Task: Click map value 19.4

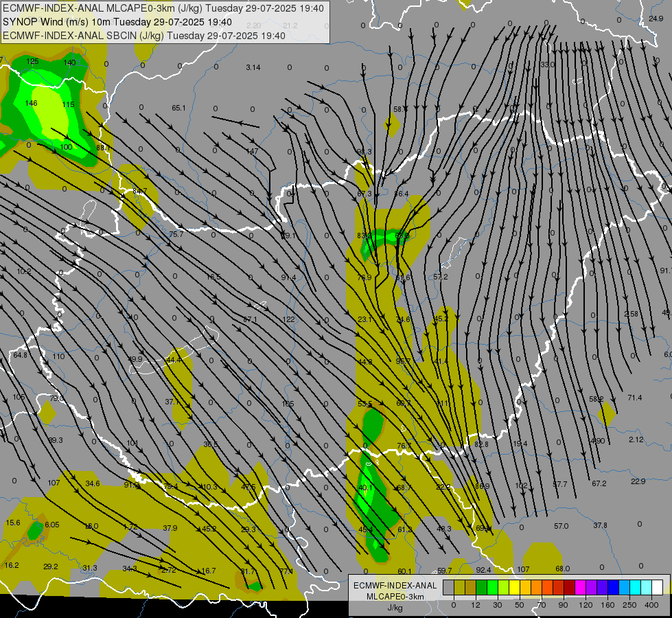Action: pyautogui.click(x=520, y=444)
